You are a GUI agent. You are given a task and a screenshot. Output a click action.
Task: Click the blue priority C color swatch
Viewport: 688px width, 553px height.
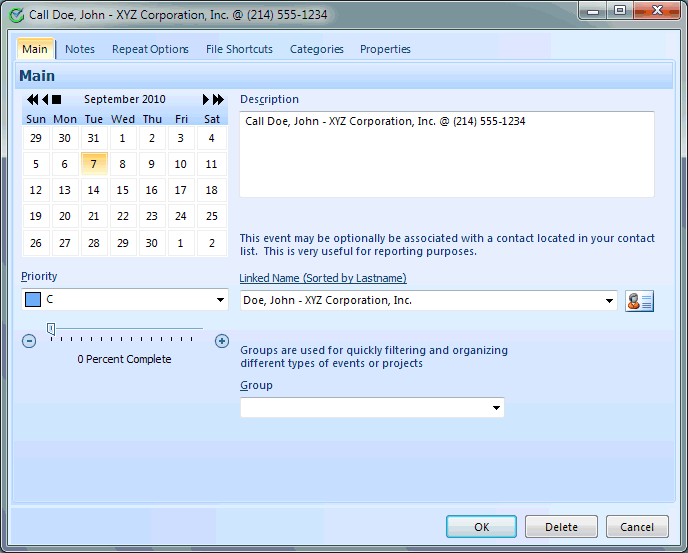pyautogui.click(x=33, y=300)
